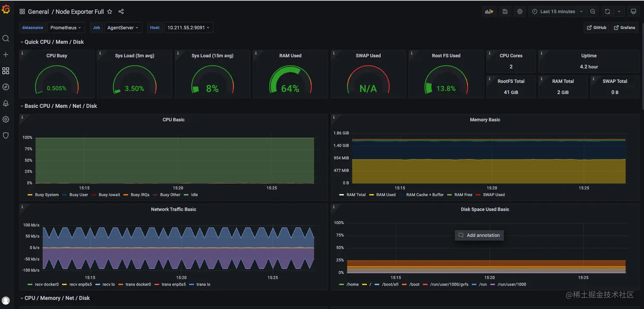Open the SWAP Total panel title
The width and height of the screenshot is (644, 309).
coord(615,81)
